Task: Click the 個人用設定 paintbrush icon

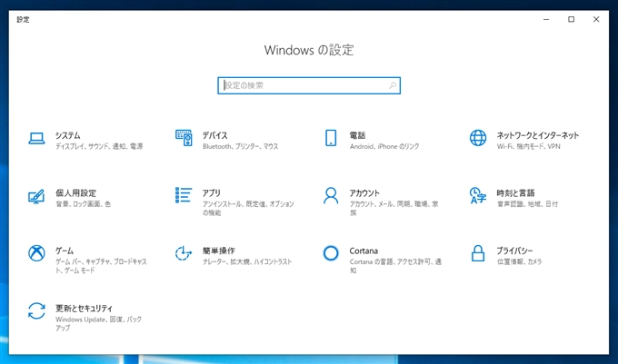Action: click(x=36, y=196)
